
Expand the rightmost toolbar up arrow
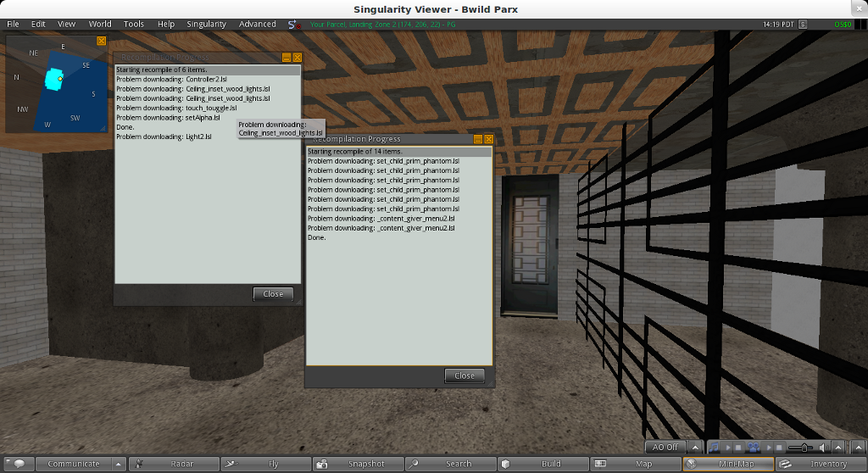tap(859, 447)
